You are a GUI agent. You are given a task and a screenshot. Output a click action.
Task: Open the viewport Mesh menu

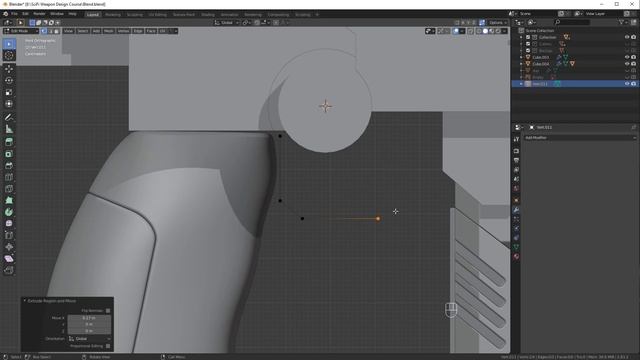(x=109, y=31)
